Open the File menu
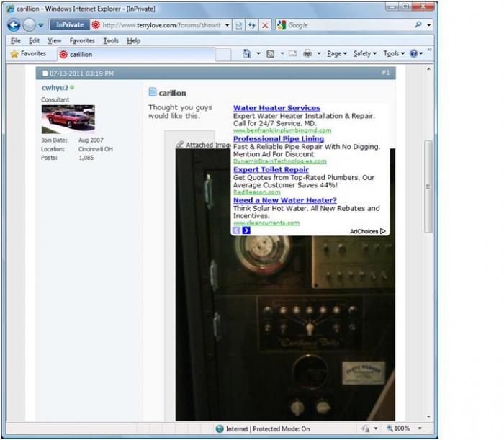Viewport: 504px width, 440px height. (x=15, y=41)
